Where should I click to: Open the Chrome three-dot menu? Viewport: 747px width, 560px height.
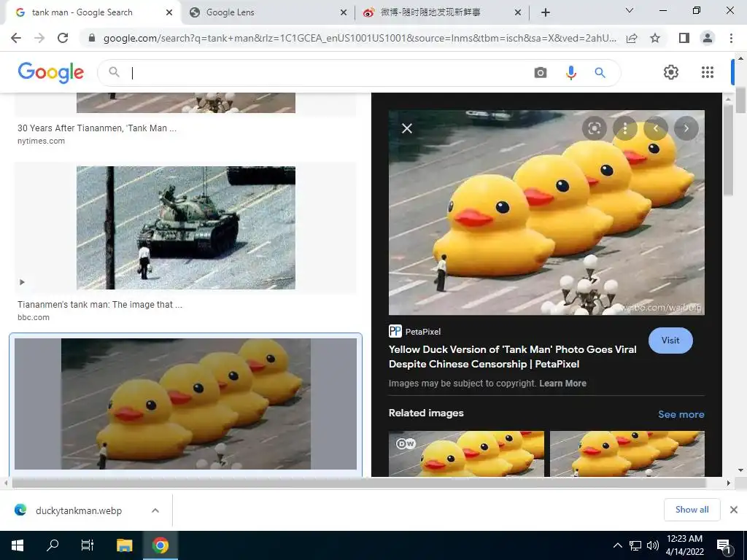[731, 38]
